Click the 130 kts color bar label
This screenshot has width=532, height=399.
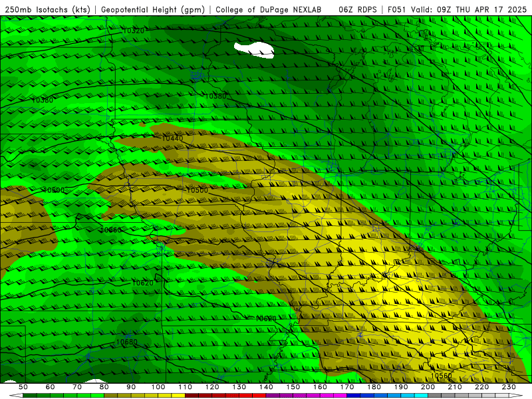click(x=239, y=387)
